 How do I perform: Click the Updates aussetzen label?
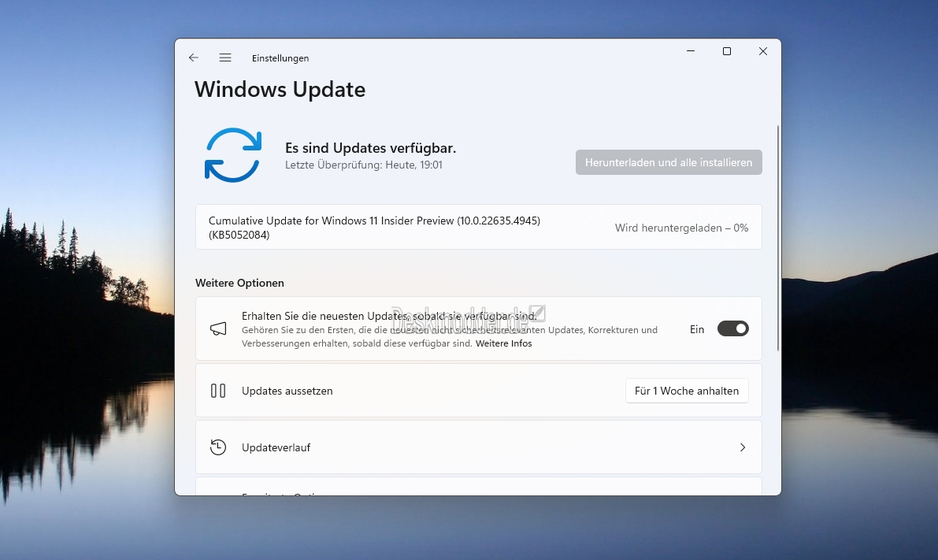[x=287, y=391]
